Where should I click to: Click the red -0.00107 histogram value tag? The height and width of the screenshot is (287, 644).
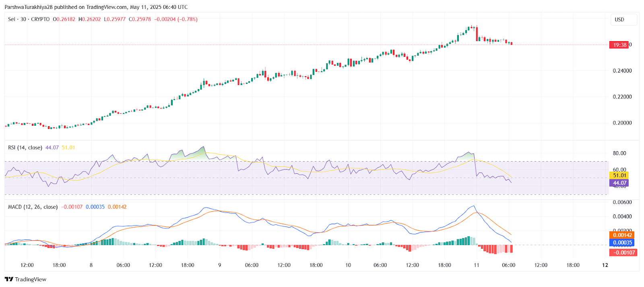point(623,253)
